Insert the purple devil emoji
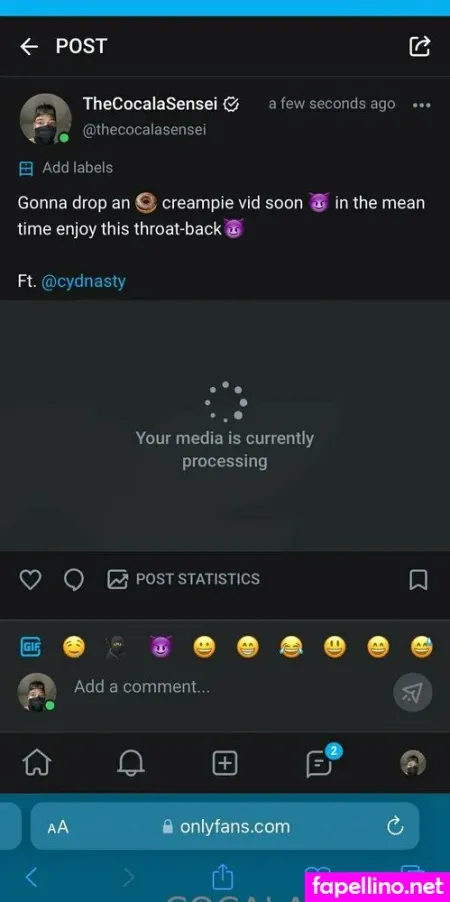Image resolution: width=450 pixels, height=902 pixels. [x=161, y=647]
